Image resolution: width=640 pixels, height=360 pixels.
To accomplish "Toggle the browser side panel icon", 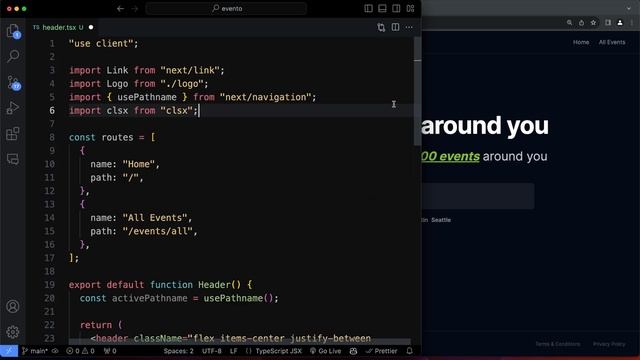I will [x=608, y=23].
